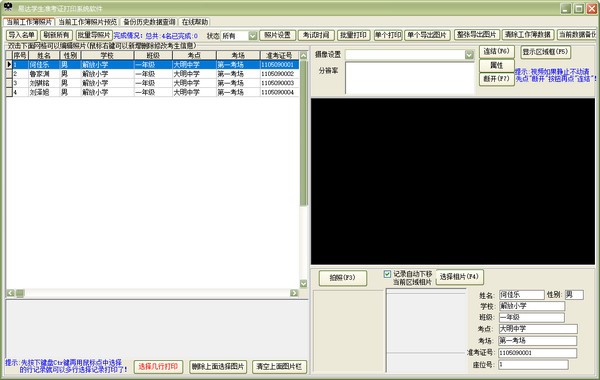
Task: Open the 备份历史数据查询 tab
Action: pyautogui.click(x=149, y=22)
